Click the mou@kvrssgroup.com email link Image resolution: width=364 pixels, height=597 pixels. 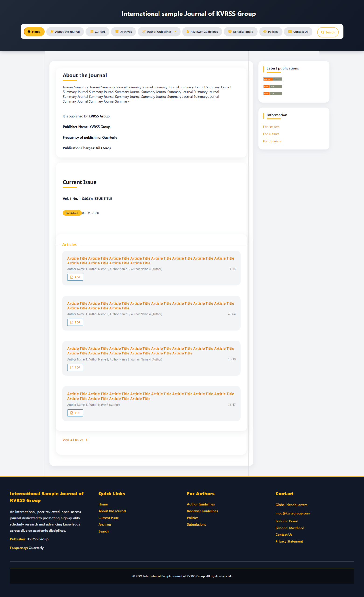pyautogui.click(x=293, y=513)
